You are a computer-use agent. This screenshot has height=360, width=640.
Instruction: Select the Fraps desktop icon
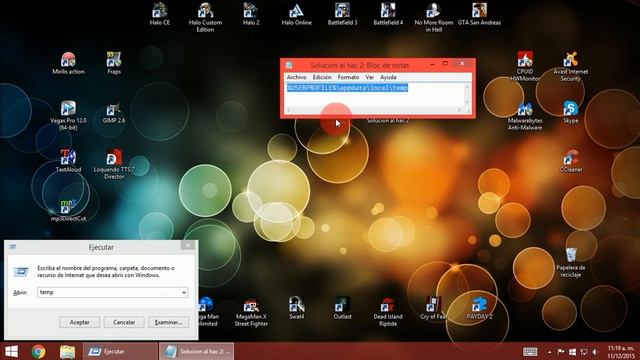click(x=114, y=63)
